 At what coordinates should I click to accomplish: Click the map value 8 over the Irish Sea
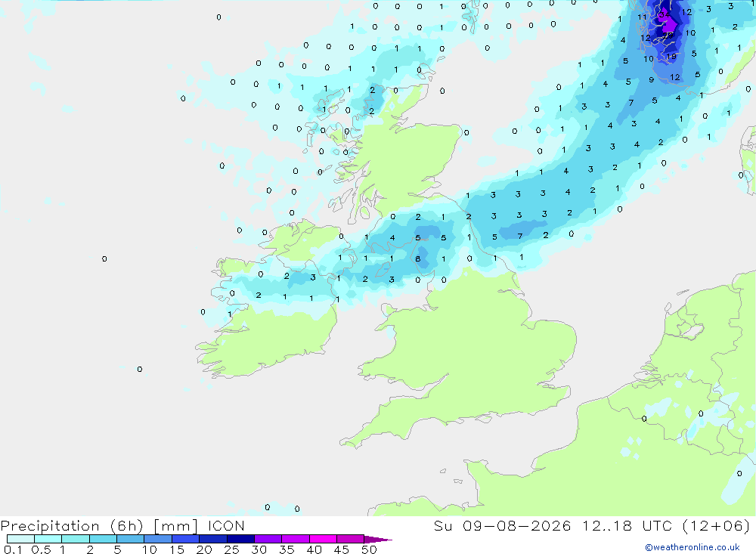[417, 259]
